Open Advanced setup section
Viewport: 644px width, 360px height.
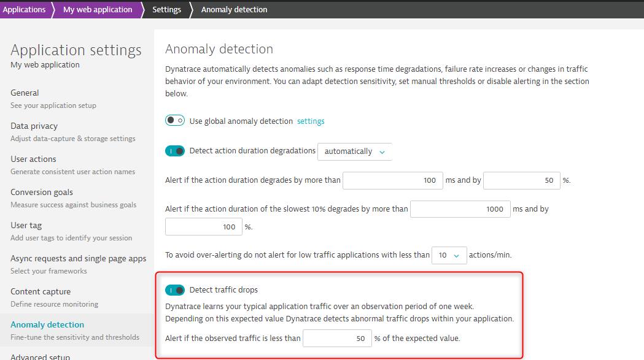click(x=41, y=356)
